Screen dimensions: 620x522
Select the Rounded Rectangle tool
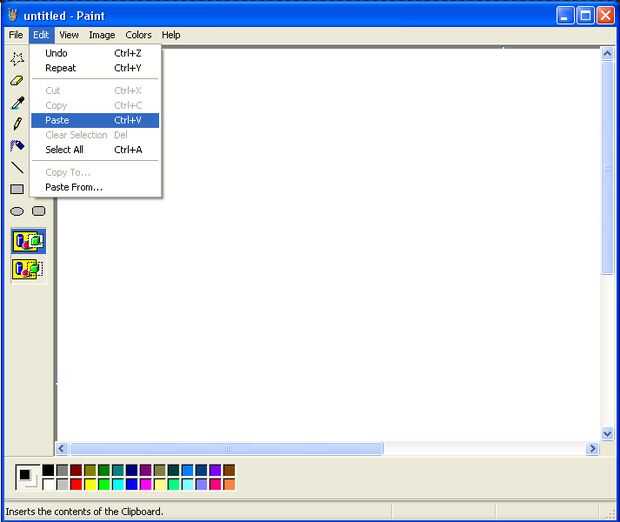pos(39,211)
